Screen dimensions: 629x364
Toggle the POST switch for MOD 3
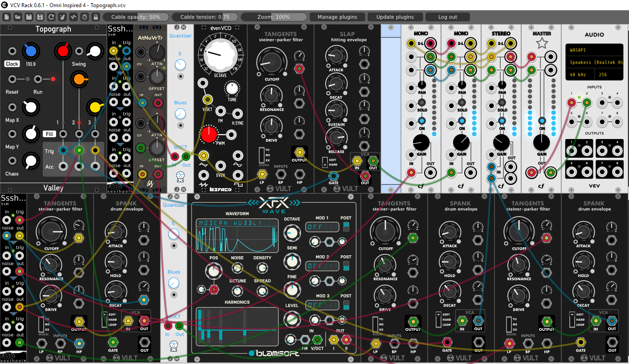coord(346,305)
